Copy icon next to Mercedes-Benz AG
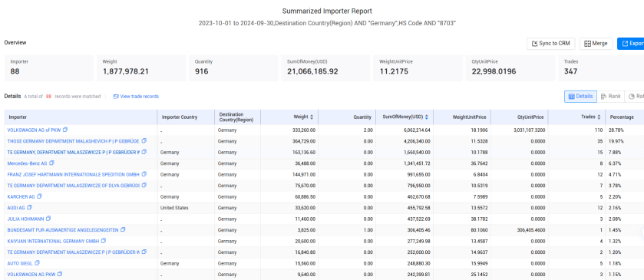This screenshot has width=644, height=280. (51, 163)
